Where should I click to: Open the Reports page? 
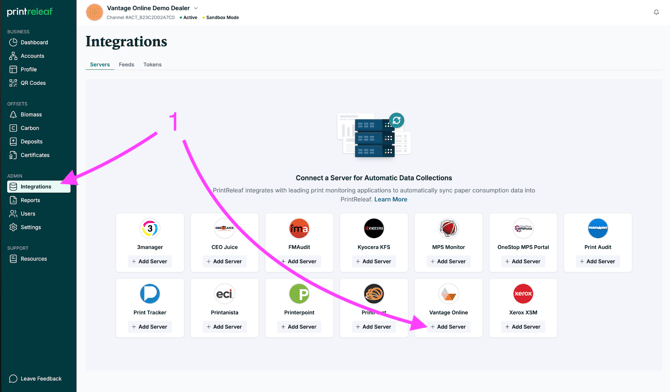[x=30, y=200]
